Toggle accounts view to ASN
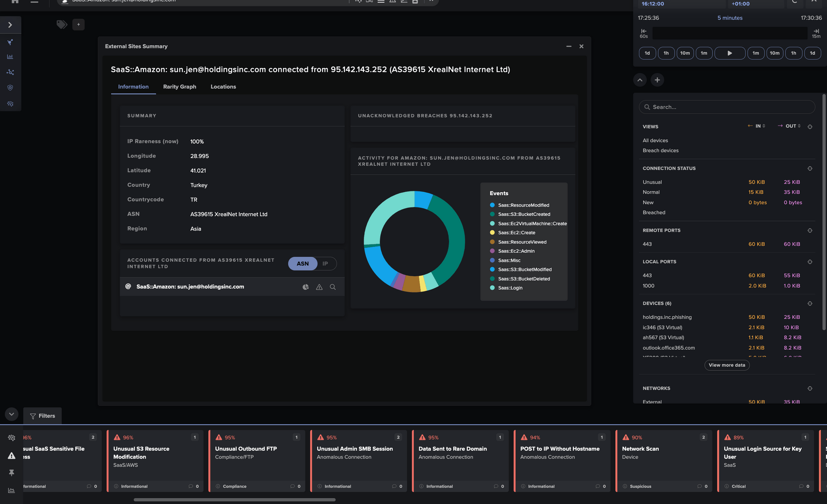827x504 pixels. pos(303,264)
